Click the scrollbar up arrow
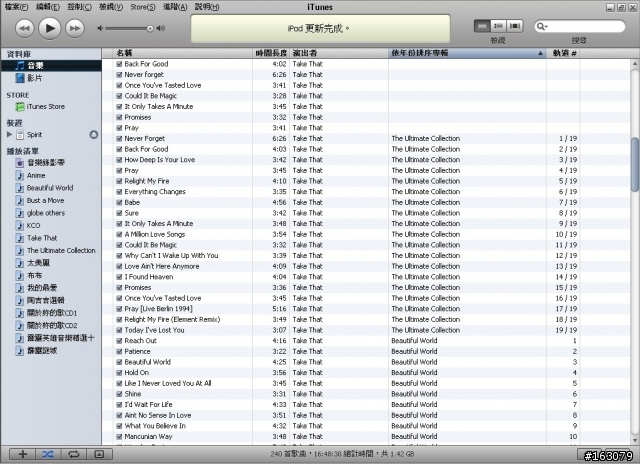This screenshot has width=640, height=464. [x=635, y=64]
